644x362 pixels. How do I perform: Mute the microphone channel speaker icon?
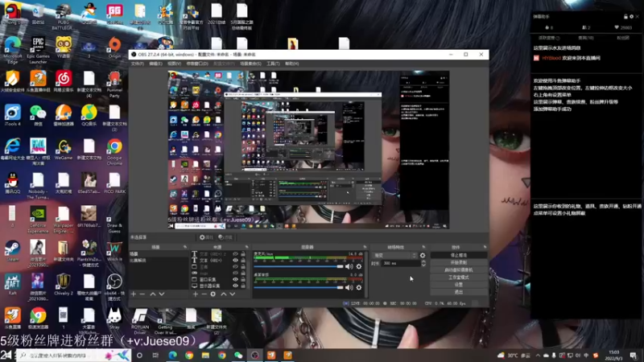(x=349, y=266)
